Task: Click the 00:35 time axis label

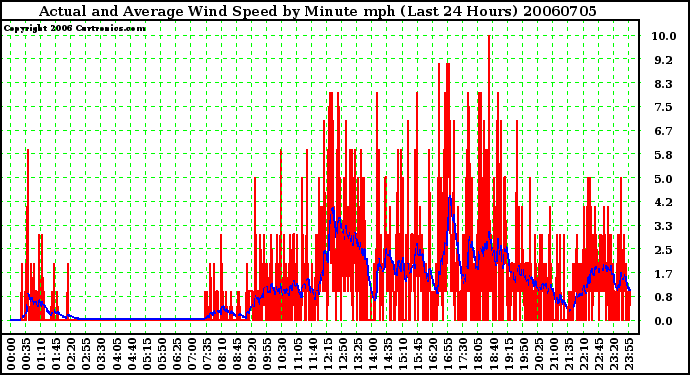Action: [26, 354]
